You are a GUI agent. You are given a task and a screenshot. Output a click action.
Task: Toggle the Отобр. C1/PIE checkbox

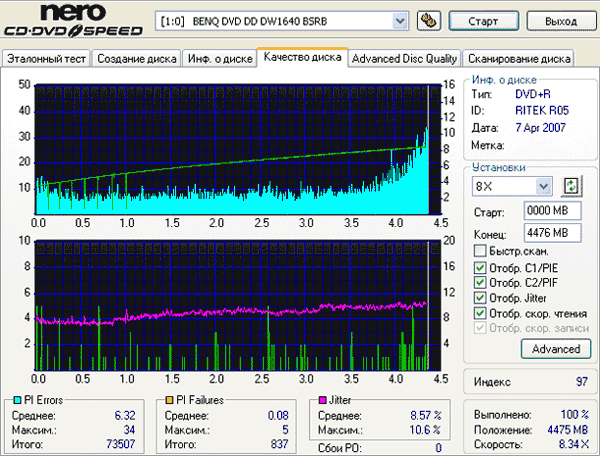480,267
